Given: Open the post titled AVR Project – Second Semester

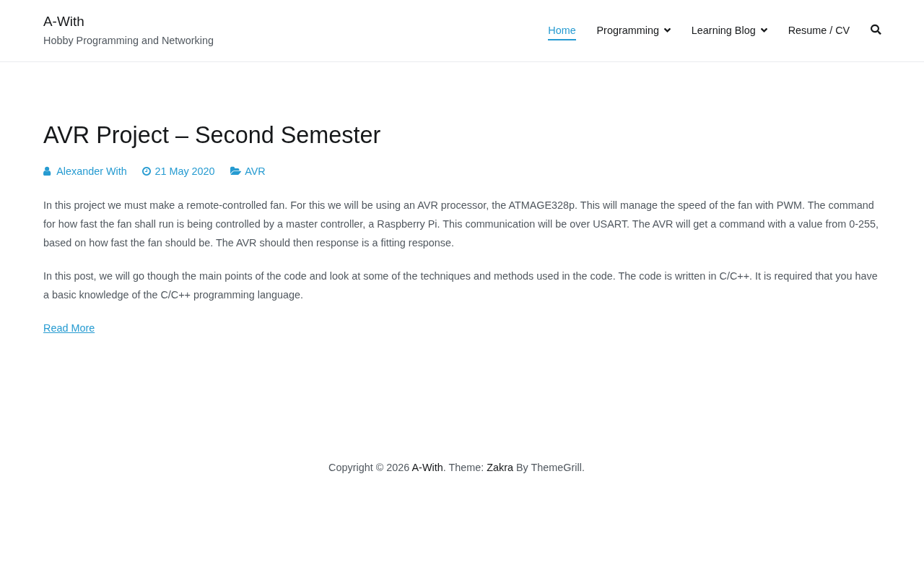Looking at the screenshot, I should click(x=212, y=135).
